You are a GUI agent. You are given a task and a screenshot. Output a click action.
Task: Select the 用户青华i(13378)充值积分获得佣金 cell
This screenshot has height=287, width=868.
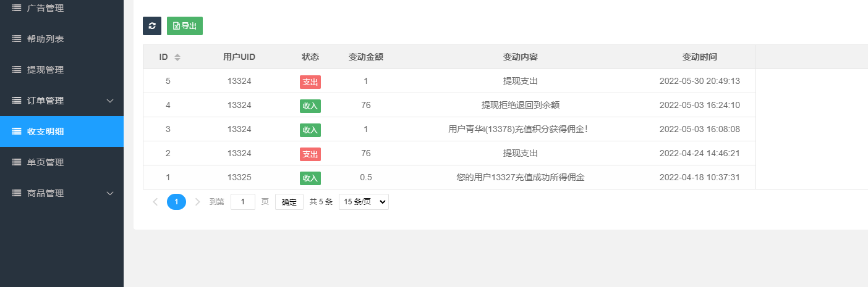(521, 129)
